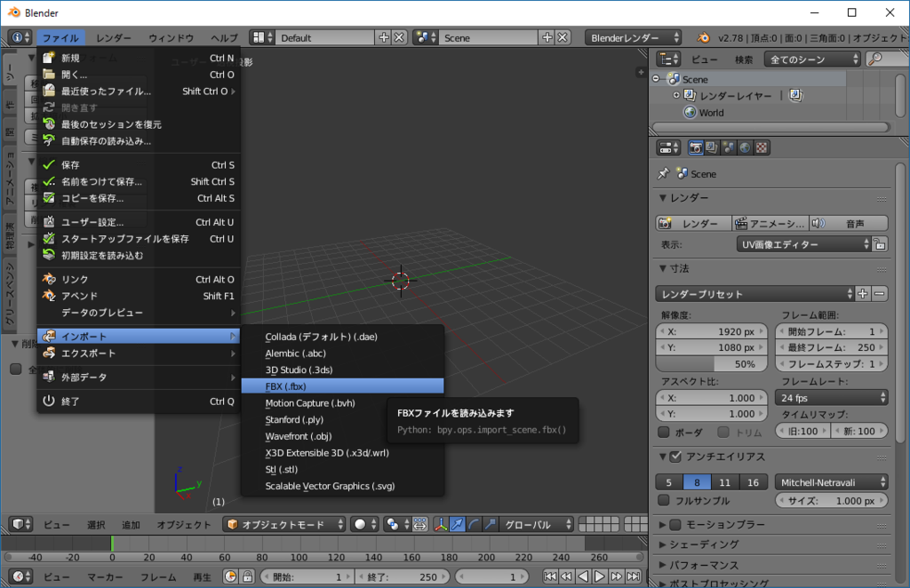The width and height of the screenshot is (910, 588).
Task: Open オブジェクトモード mode dropdown
Action: [x=284, y=524]
